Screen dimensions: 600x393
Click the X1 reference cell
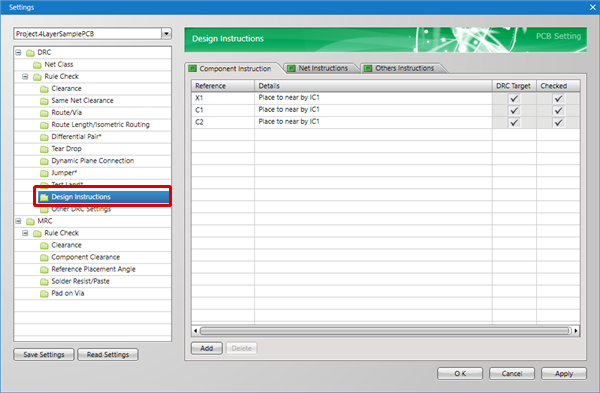pyautogui.click(x=223, y=98)
